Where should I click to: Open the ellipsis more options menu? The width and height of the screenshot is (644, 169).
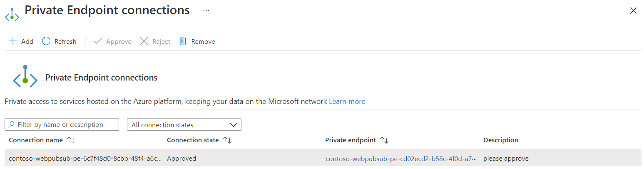(206, 10)
